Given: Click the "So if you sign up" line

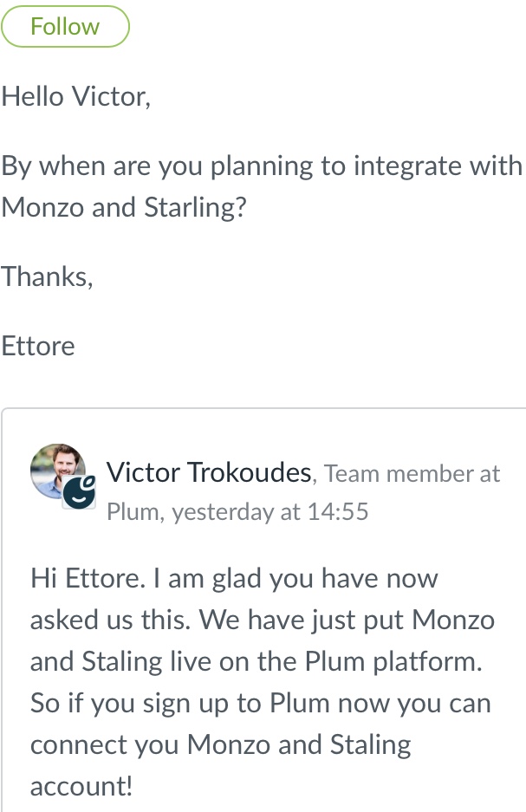Looking at the screenshot, I should [261, 704].
